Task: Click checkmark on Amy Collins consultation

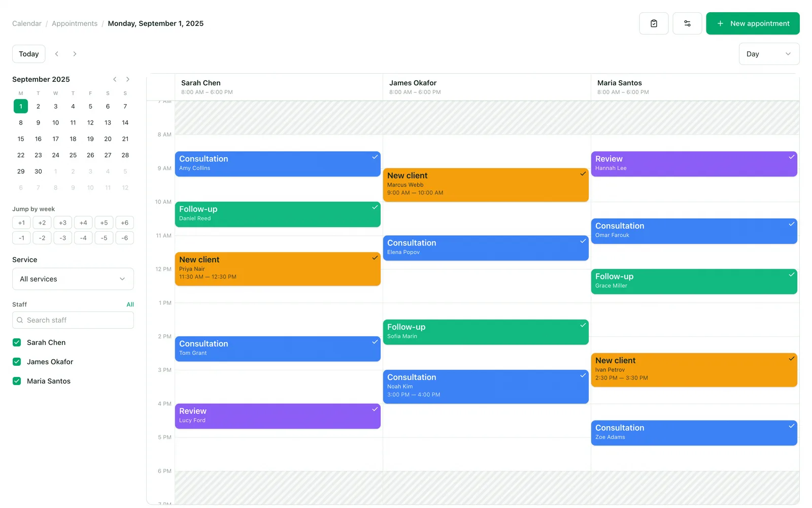Action: point(375,157)
